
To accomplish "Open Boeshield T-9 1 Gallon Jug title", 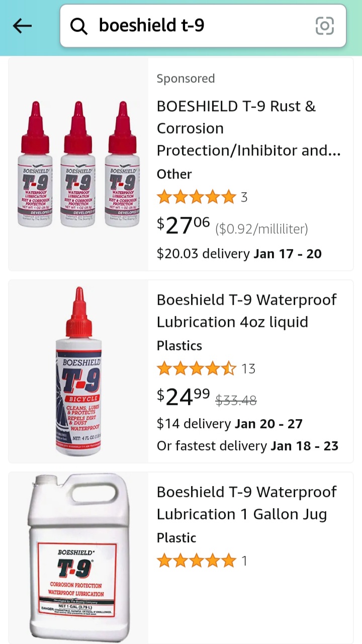I will [x=246, y=503].
